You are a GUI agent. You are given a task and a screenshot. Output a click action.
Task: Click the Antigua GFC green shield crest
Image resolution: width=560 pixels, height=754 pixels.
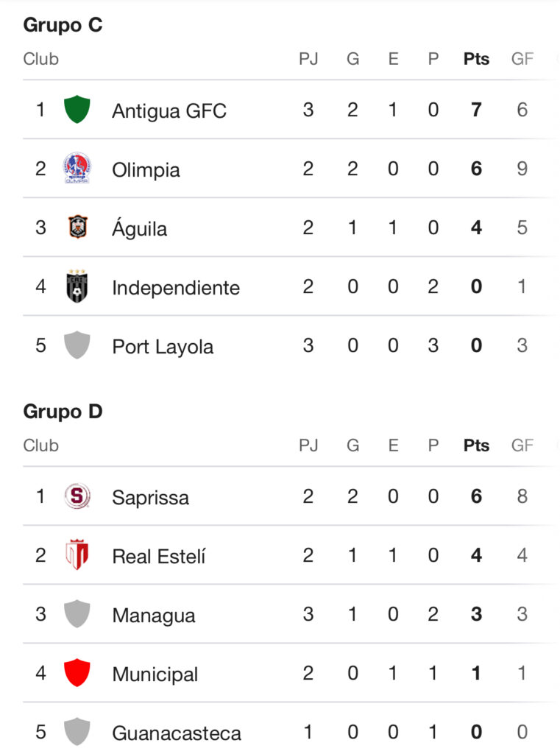[77, 110]
